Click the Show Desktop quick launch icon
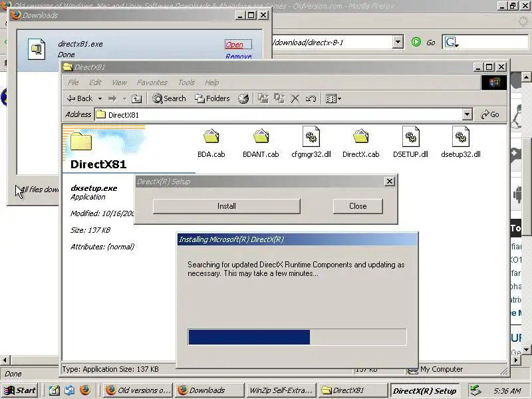This screenshot has width=532, height=399. coord(55,390)
